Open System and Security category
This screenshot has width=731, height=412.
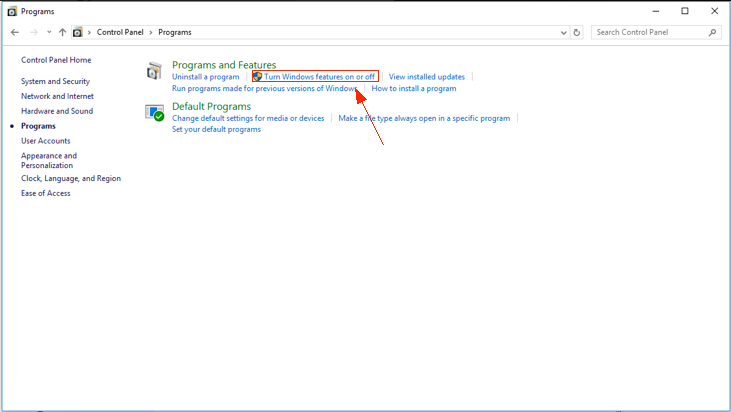(x=55, y=81)
